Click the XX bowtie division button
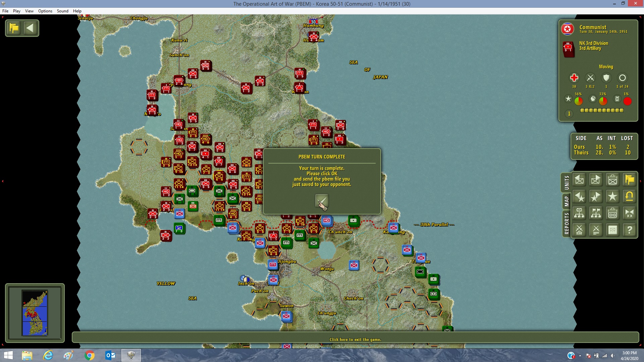 point(630,213)
